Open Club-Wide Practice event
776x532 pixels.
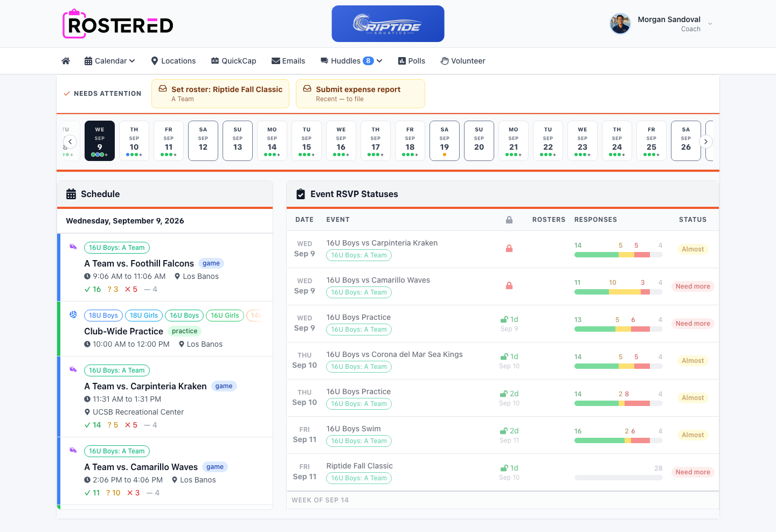click(x=124, y=331)
